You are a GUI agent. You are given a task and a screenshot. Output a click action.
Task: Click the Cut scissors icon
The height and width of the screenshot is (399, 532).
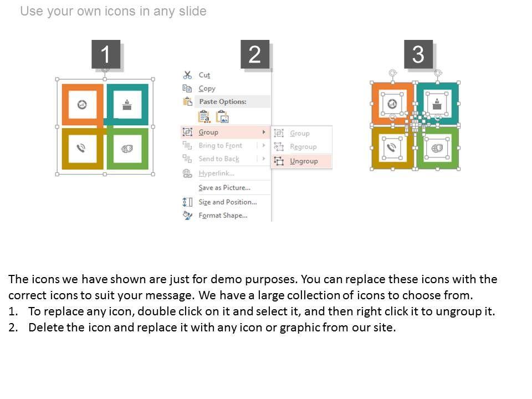point(187,75)
